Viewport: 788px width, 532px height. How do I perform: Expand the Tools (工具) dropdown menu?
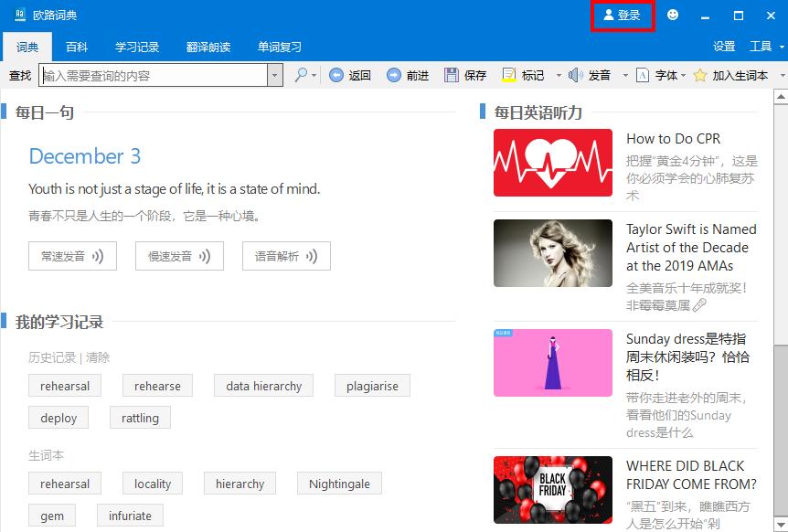coord(766,46)
